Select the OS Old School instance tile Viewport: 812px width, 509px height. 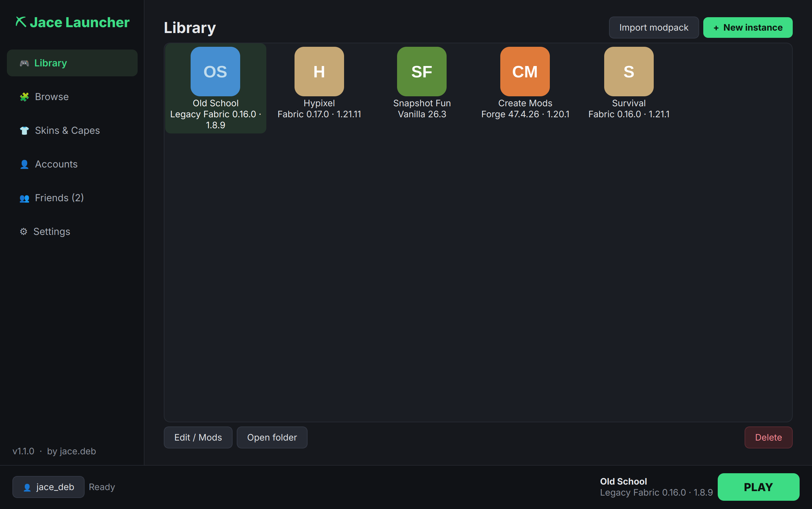tap(216, 88)
